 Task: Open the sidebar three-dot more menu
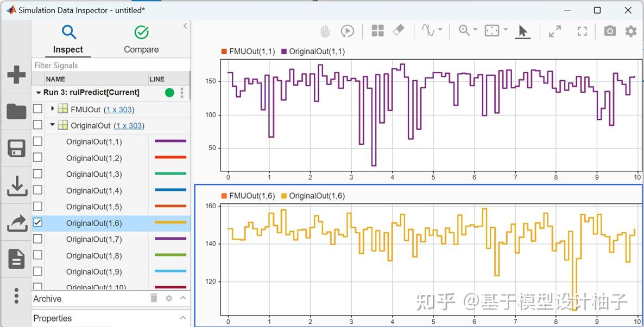[x=16, y=296]
